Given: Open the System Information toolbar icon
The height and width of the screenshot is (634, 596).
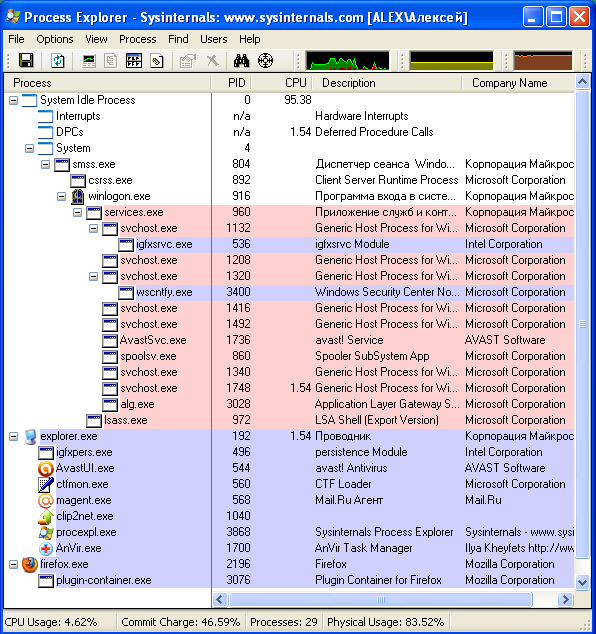Looking at the screenshot, I should [89, 61].
